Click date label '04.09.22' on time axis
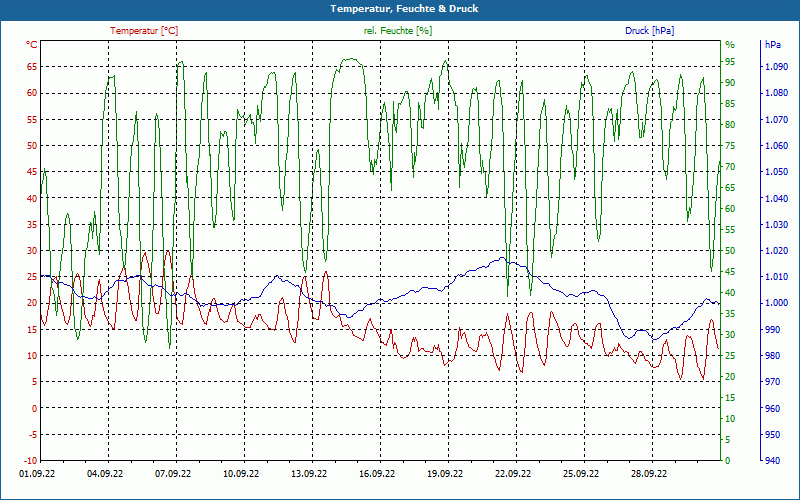 [x=105, y=474]
